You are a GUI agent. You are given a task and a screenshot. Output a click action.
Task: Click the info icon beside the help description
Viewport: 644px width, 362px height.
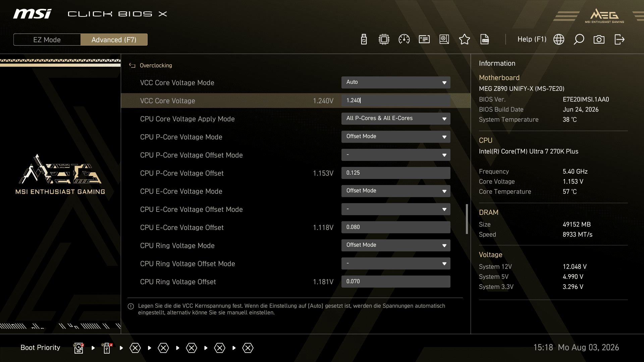[x=131, y=306]
